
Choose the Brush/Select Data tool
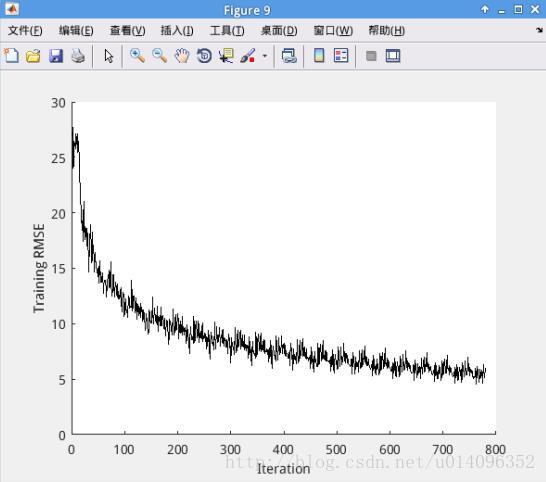248,56
